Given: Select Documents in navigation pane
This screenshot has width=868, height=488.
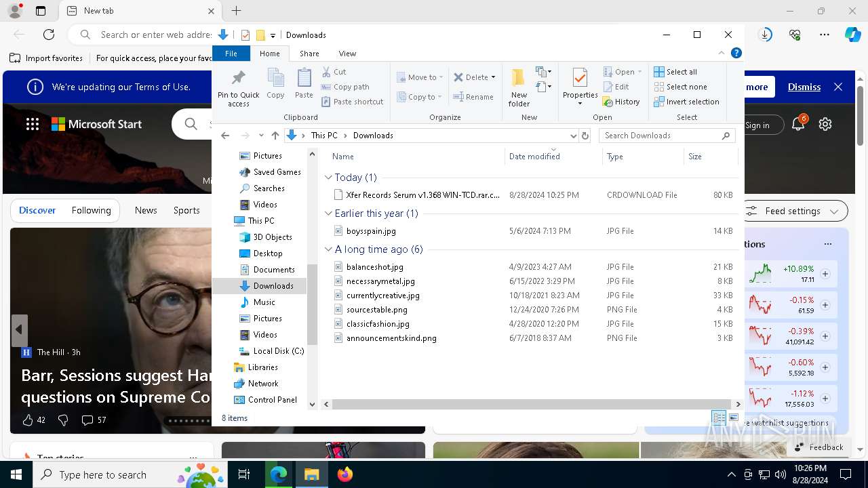Looking at the screenshot, I should pyautogui.click(x=273, y=270).
